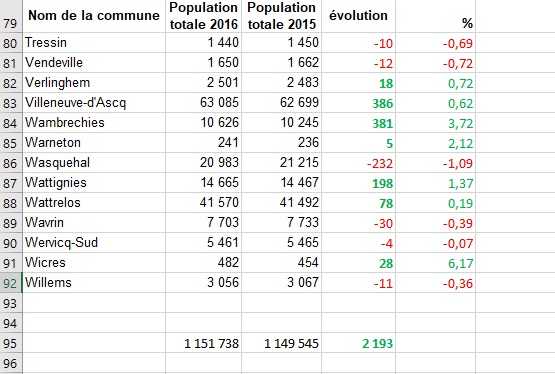Select the 0,19 percentage for Wattrelos

pyautogui.click(x=435, y=203)
